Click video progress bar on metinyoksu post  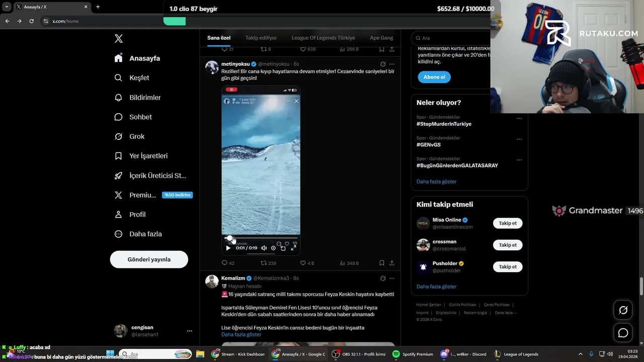point(261,238)
